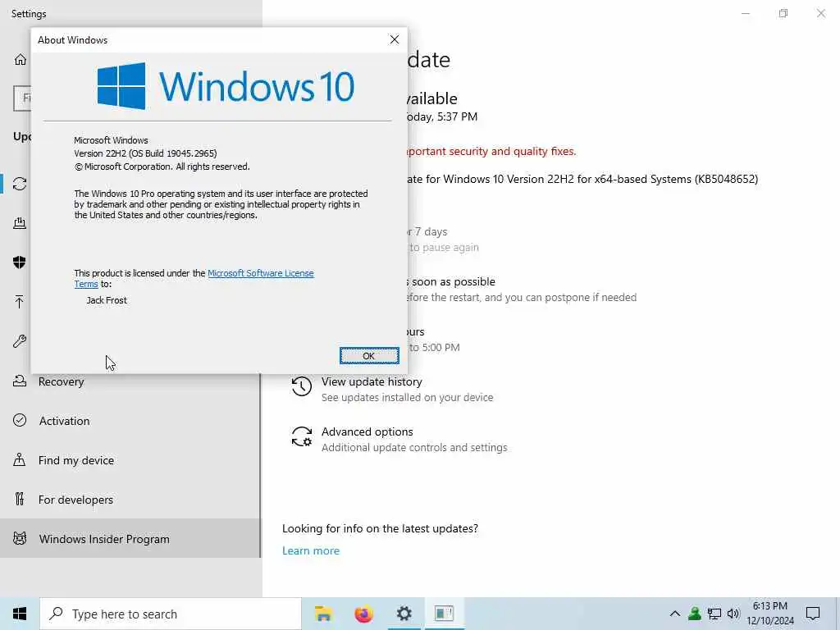Image resolution: width=840 pixels, height=630 pixels.
Task: Click the Settings gear taskbar icon
Action: click(404, 614)
